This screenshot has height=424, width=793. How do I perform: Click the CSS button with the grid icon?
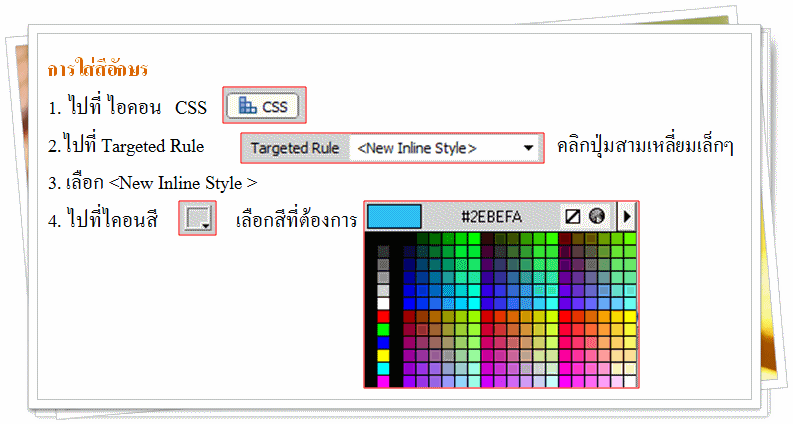tap(263, 106)
